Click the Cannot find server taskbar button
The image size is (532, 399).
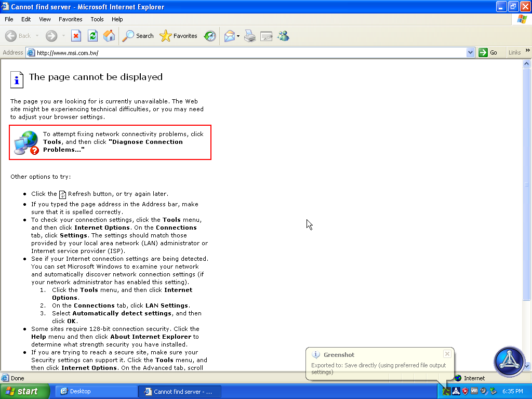pos(180,392)
